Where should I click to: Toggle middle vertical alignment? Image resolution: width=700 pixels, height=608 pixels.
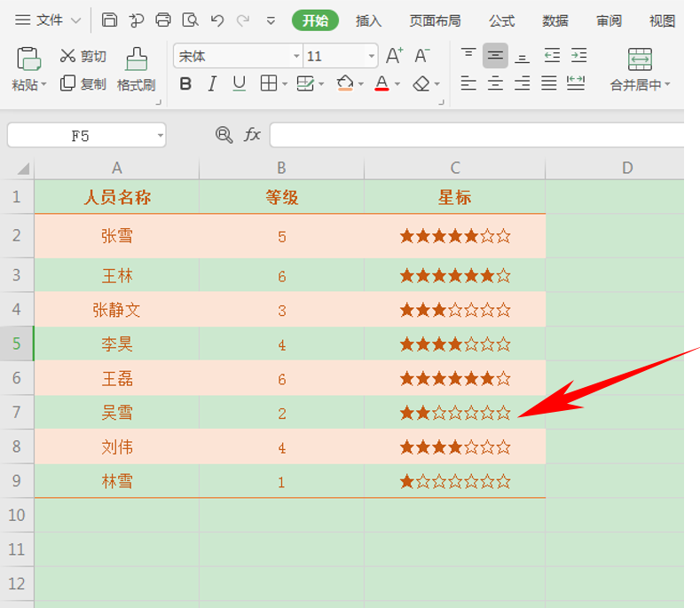point(495,55)
